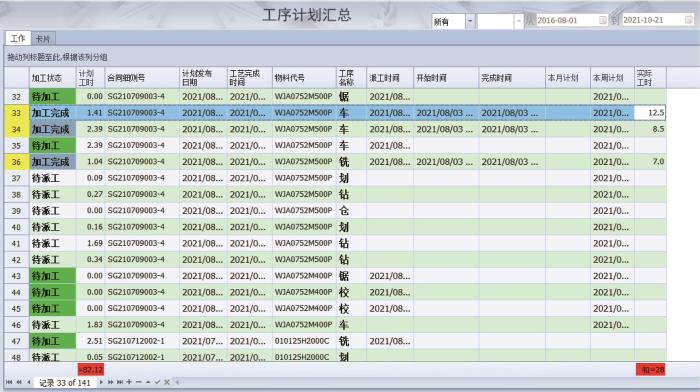Delete current record with minus icon
This screenshot has height=392, width=700.
(138, 382)
